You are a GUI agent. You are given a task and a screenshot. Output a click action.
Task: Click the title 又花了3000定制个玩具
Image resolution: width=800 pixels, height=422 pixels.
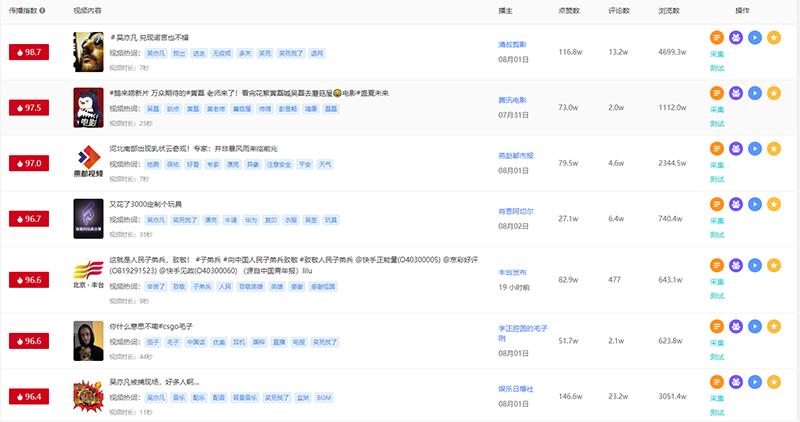click(x=145, y=204)
